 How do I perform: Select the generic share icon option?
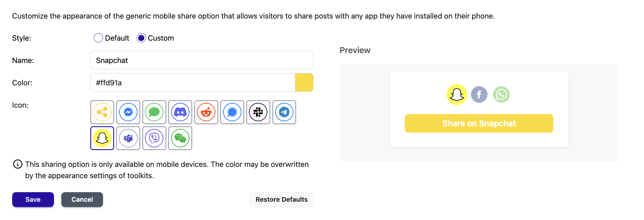pyautogui.click(x=102, y=112)
